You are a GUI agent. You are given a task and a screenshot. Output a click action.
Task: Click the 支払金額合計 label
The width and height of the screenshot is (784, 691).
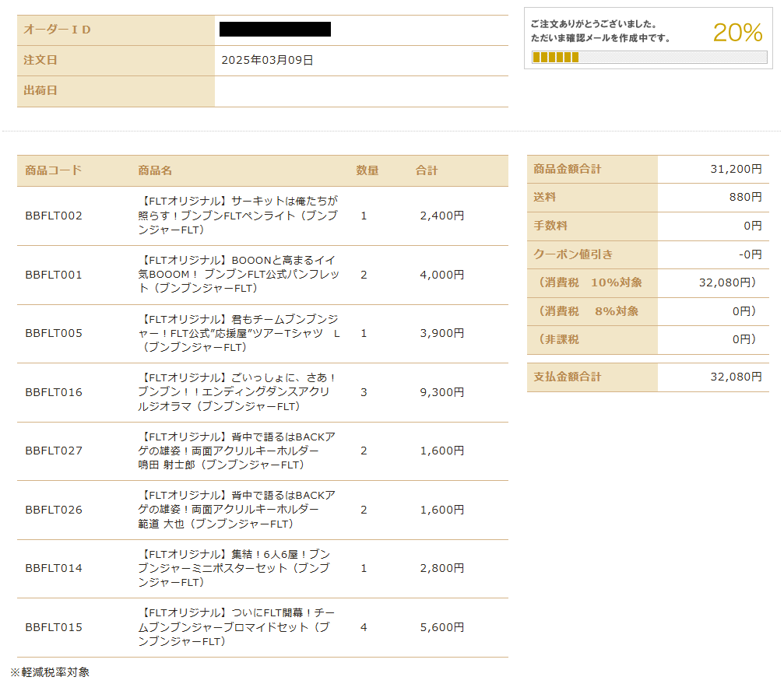click(x=567, y=377)
